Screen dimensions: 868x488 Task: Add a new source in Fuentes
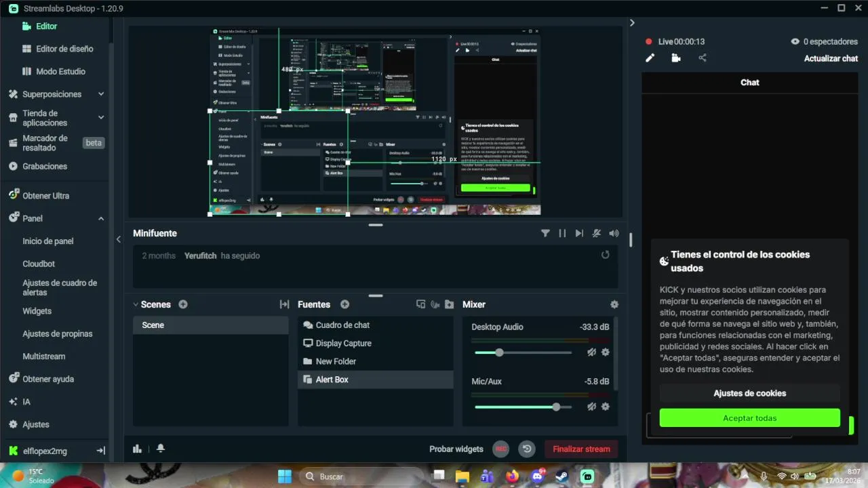click(344, 304)
